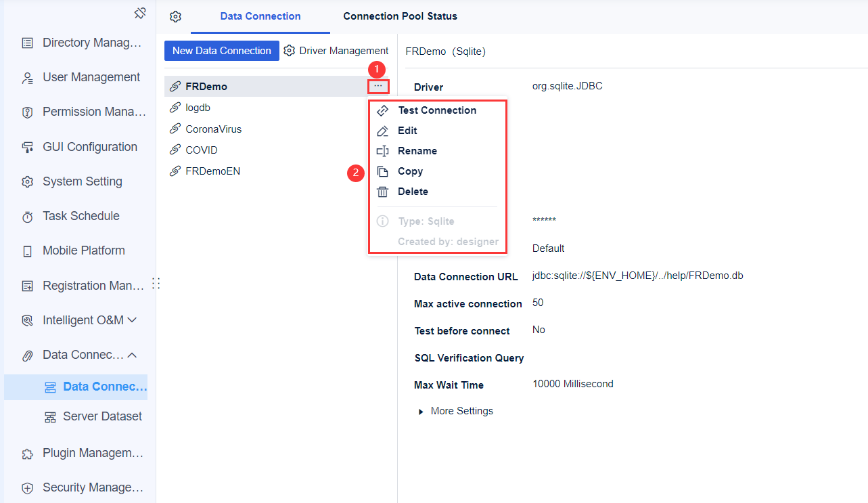Select the Mobile Platform phone icon

click(28, 250)
